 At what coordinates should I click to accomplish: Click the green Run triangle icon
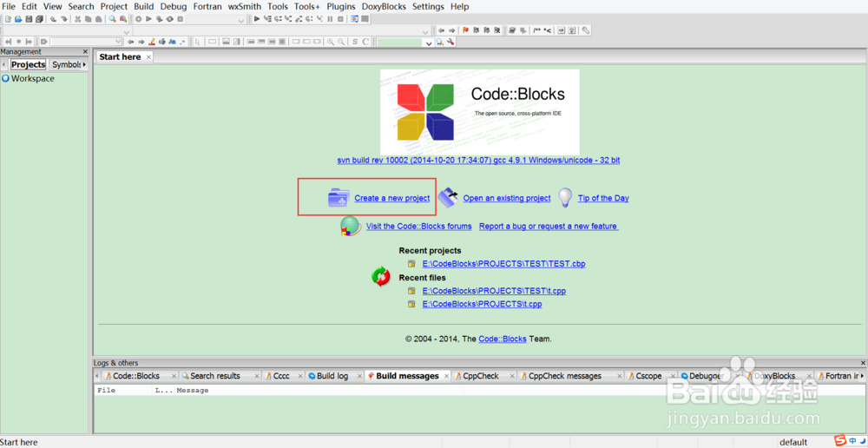click(148, 19)
